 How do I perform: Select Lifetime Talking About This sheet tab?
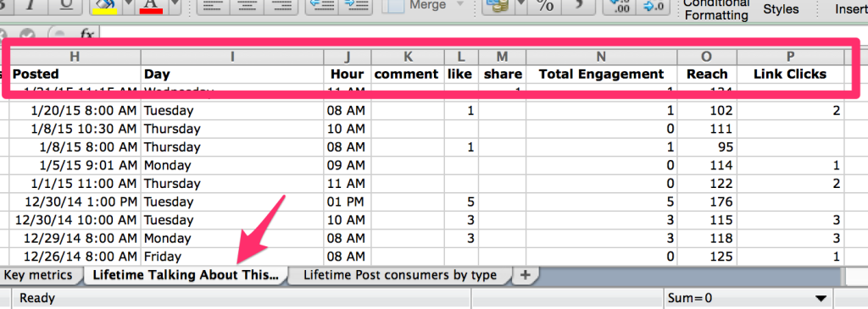pos(185,275)
